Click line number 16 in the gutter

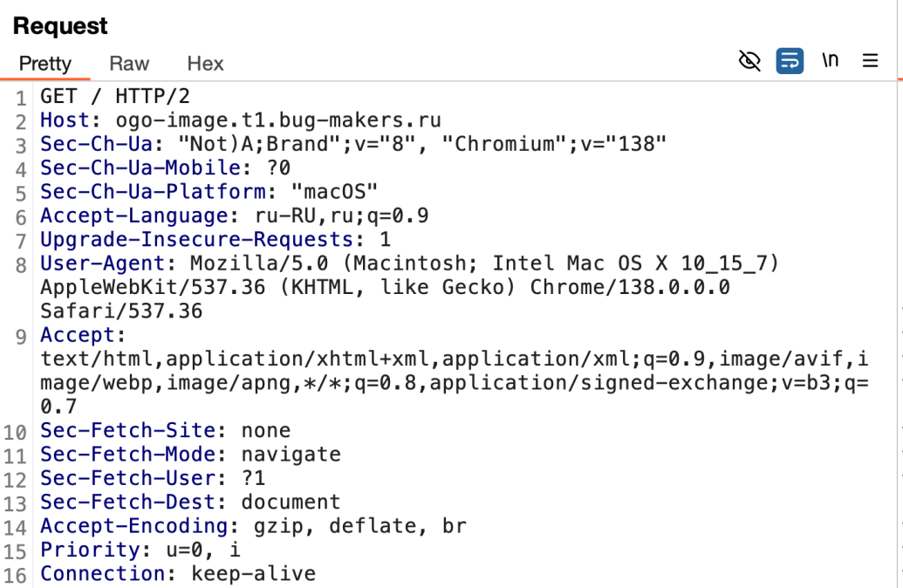coord(15,576)
